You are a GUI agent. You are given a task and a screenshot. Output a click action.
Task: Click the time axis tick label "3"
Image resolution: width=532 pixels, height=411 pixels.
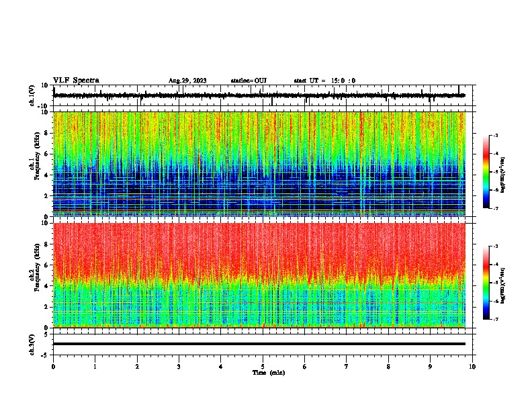pos(179,367)
